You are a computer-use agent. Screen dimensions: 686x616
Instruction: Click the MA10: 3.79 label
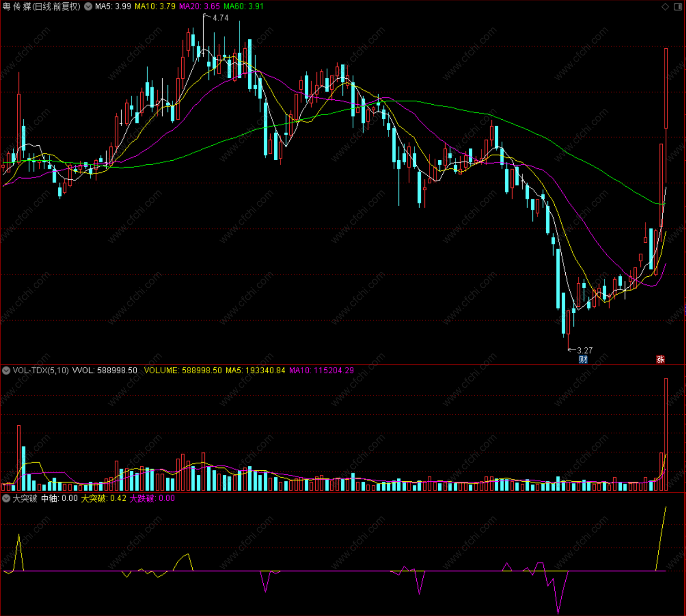pos(155,6)
